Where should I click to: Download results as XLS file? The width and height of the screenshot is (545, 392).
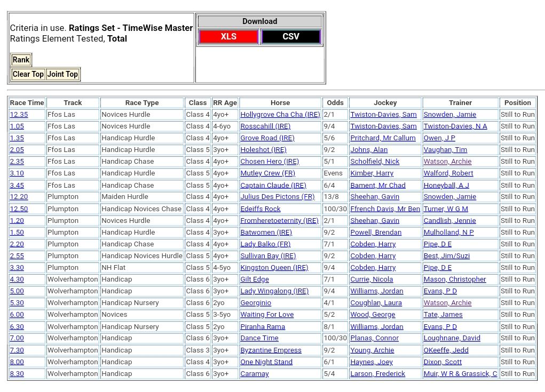tap(228, 37)
